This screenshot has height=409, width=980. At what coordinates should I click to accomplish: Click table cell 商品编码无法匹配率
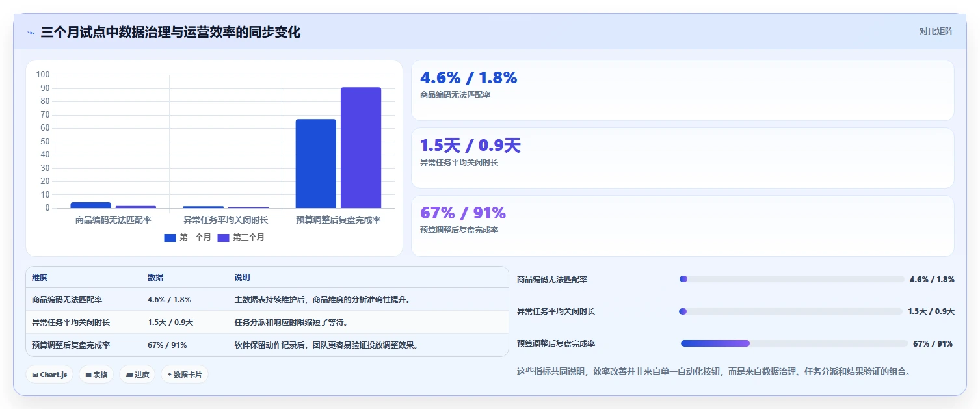pos(67,300)
